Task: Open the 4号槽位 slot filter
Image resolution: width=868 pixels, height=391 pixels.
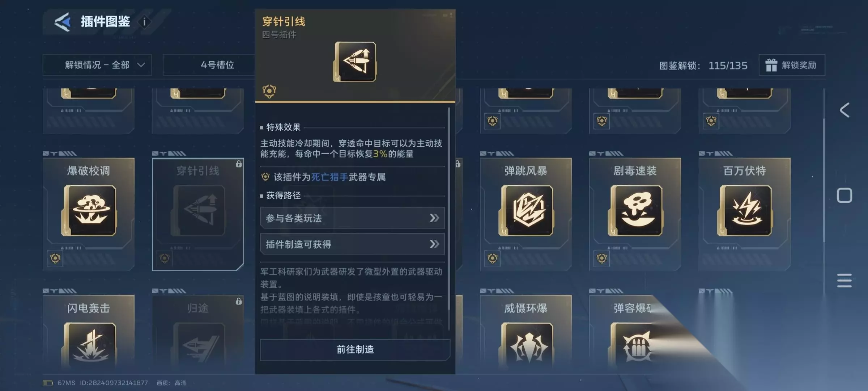Action: coord(209,65)
